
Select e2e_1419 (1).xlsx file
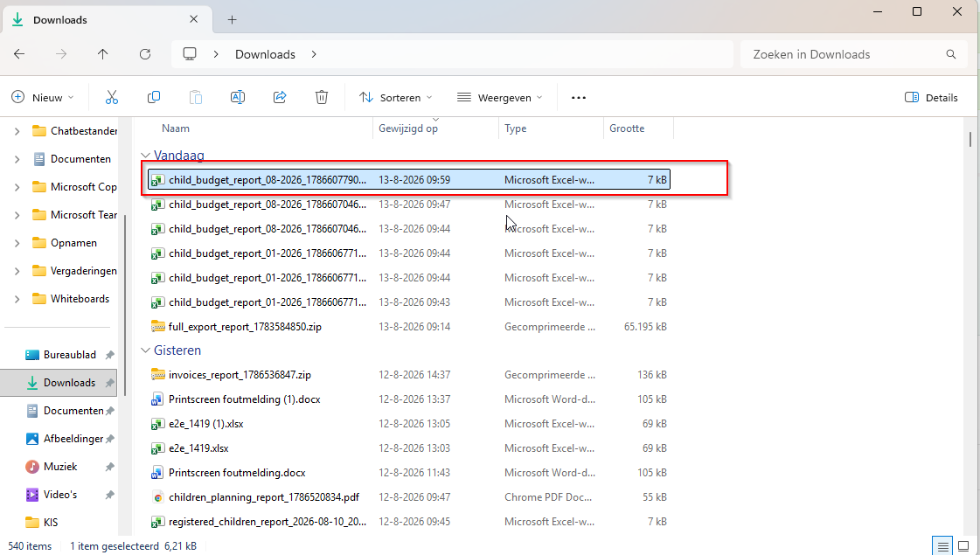409,424
